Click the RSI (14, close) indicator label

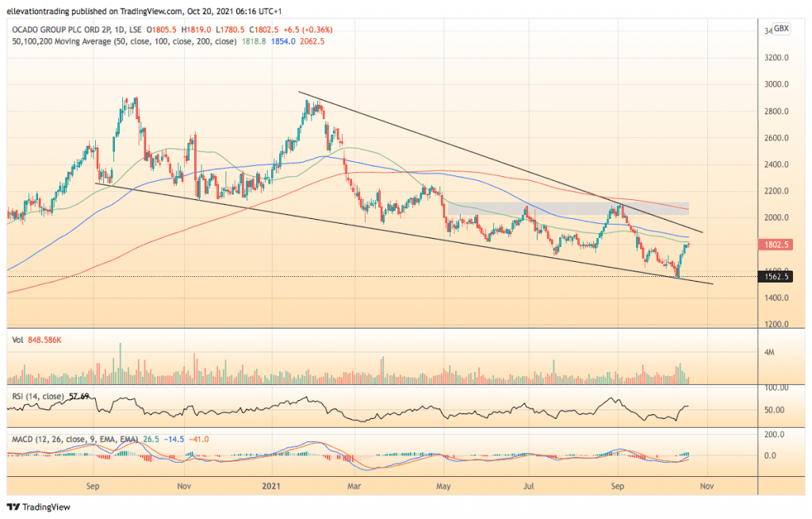[38, 397]
